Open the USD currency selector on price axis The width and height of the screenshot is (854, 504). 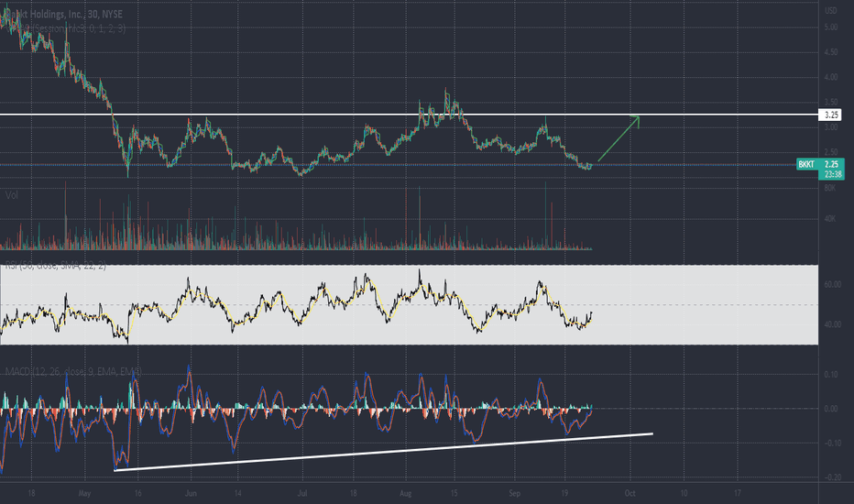point(830,10)
